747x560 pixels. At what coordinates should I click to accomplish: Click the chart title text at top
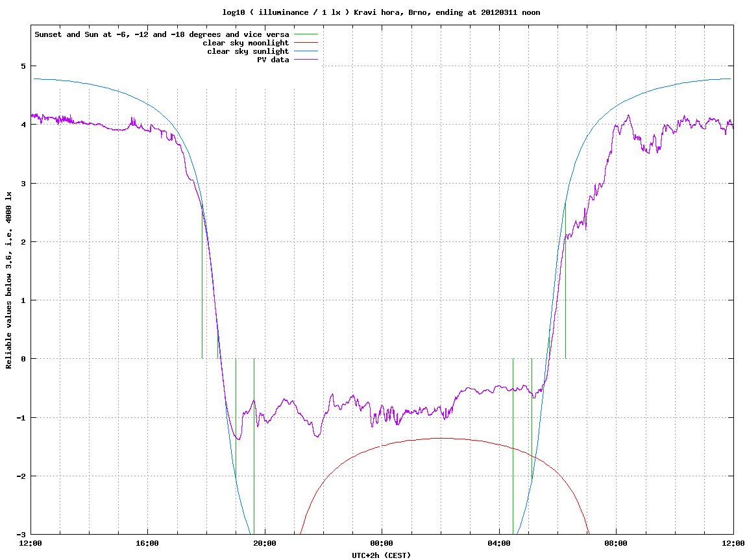coord(381,12)
